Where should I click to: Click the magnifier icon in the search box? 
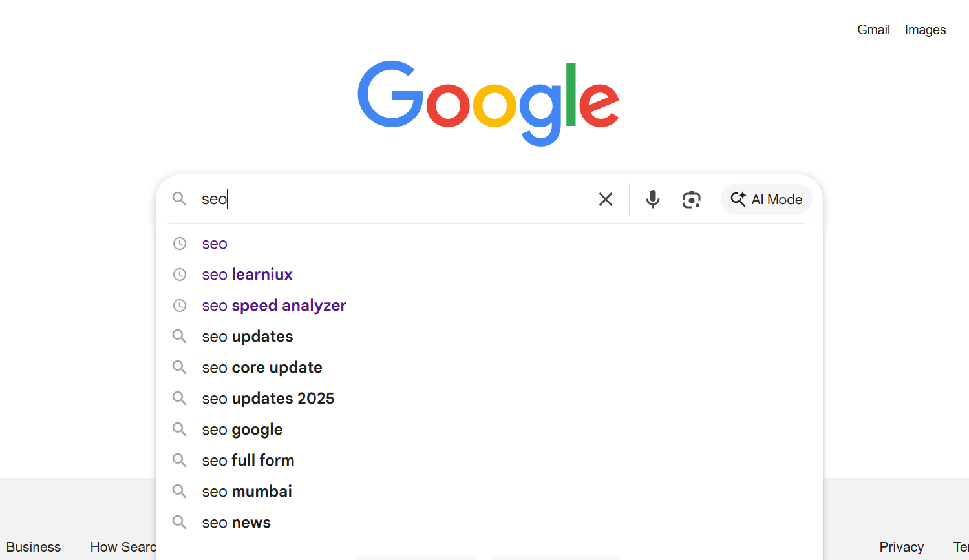pyautogui.click(x=179, y=199)
